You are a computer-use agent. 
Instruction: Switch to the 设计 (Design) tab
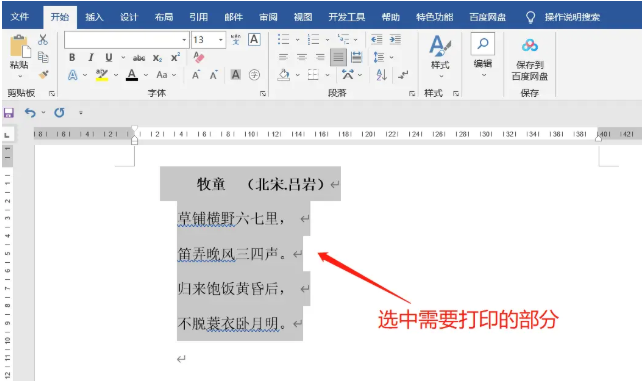pos(129,17)
